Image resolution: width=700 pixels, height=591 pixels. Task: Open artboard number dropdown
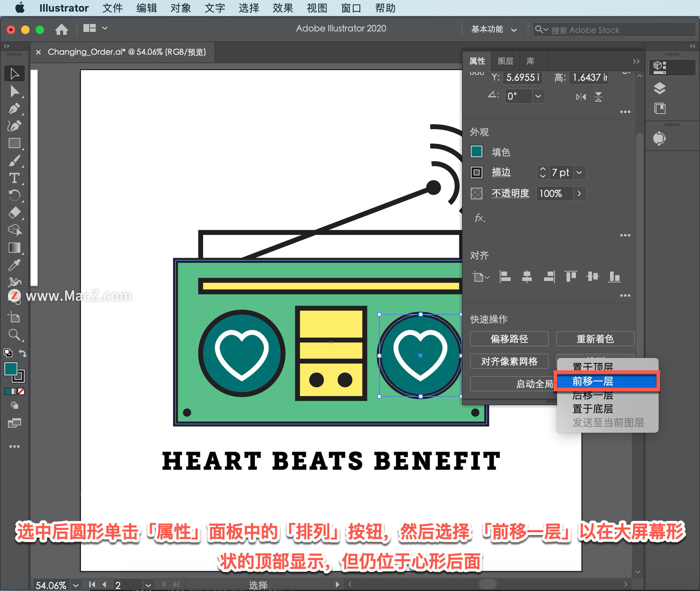[148, 585]
